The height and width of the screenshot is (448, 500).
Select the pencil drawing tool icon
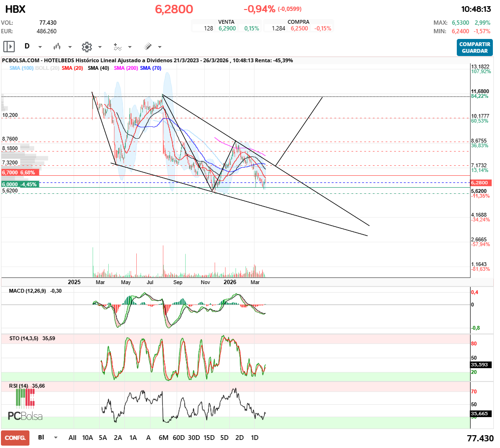pyautogui.click(x=148, y=47)
